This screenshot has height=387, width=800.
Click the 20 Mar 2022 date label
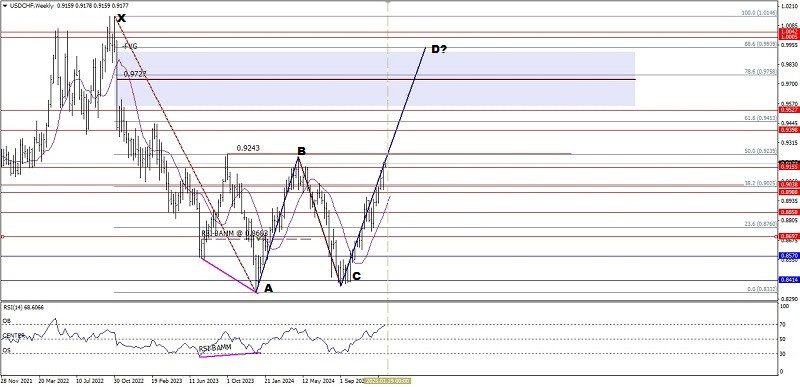(54, 380)
